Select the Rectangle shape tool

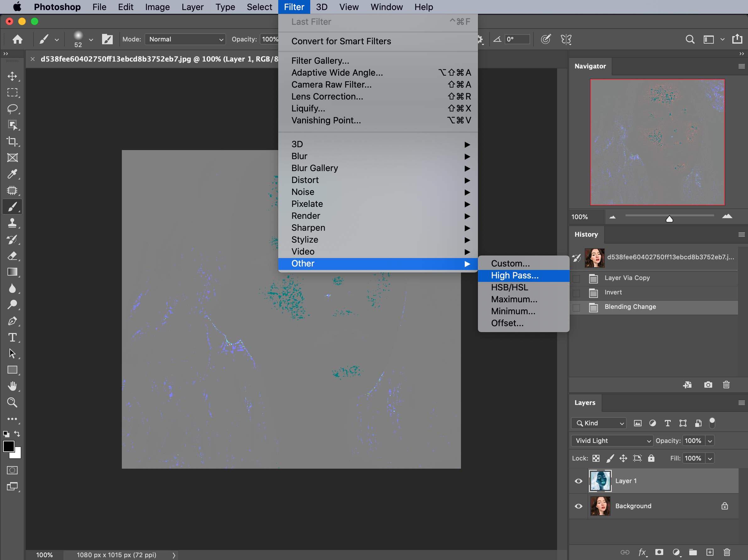(x=13, y=370)
